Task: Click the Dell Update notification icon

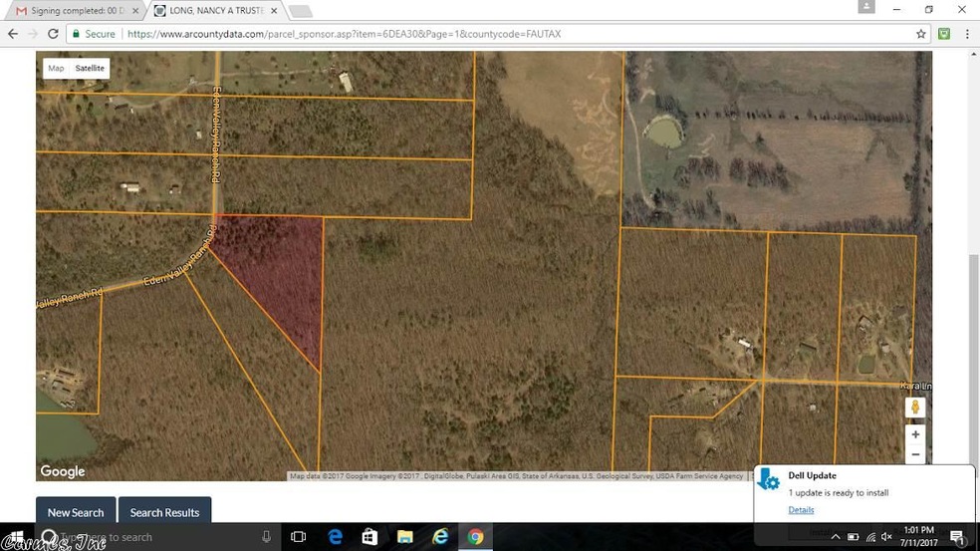Action: tap(769, 480)
